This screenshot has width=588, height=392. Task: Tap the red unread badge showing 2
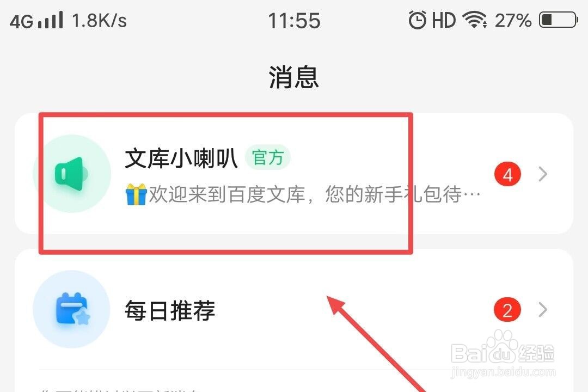tap(507, 310)
